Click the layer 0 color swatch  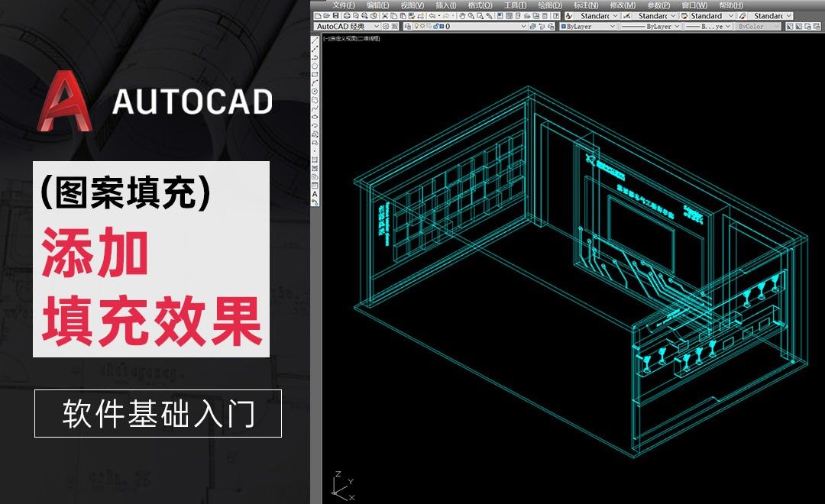(441, 25)
